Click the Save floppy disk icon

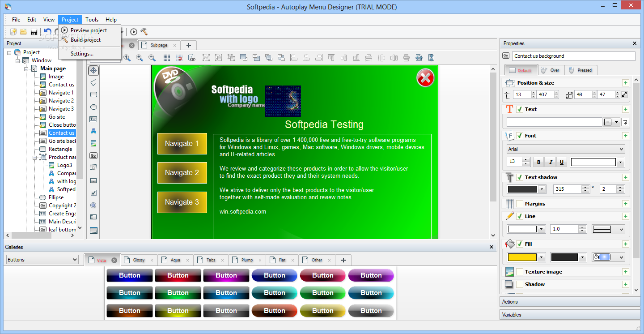coord(34,32)
